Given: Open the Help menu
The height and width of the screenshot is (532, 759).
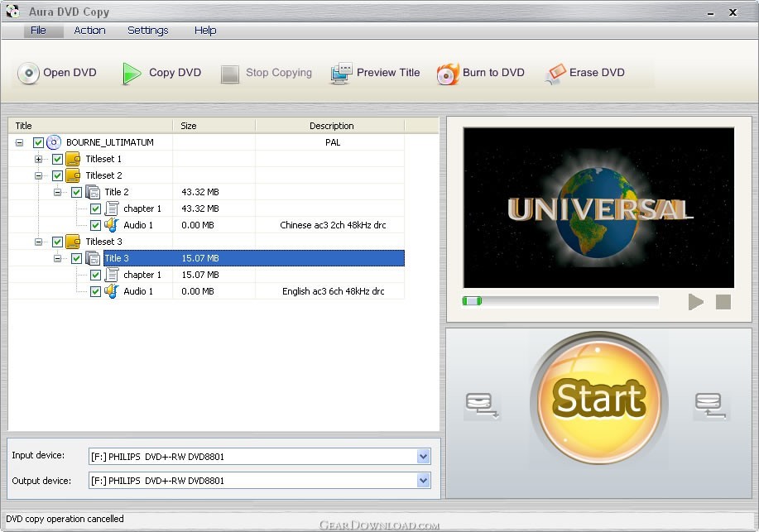Looking at the screenshot, I should click(x=205, y=31).
